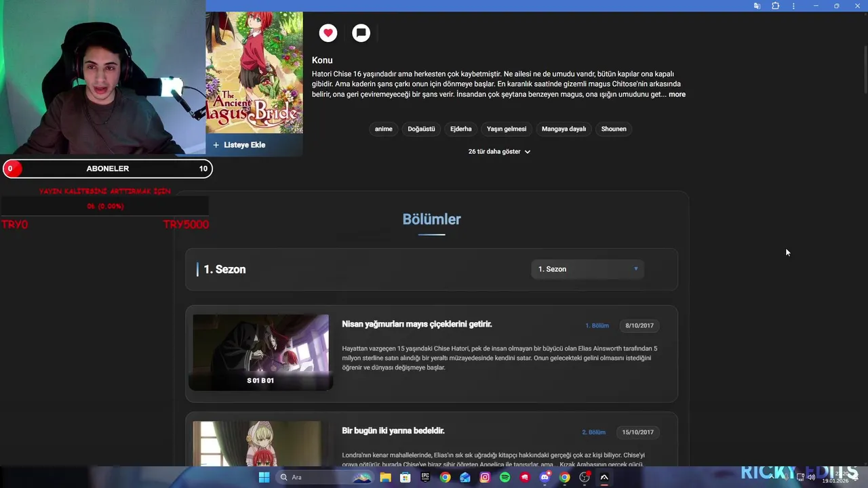Select the 'Ejderha' genre tag

point(461,129)
